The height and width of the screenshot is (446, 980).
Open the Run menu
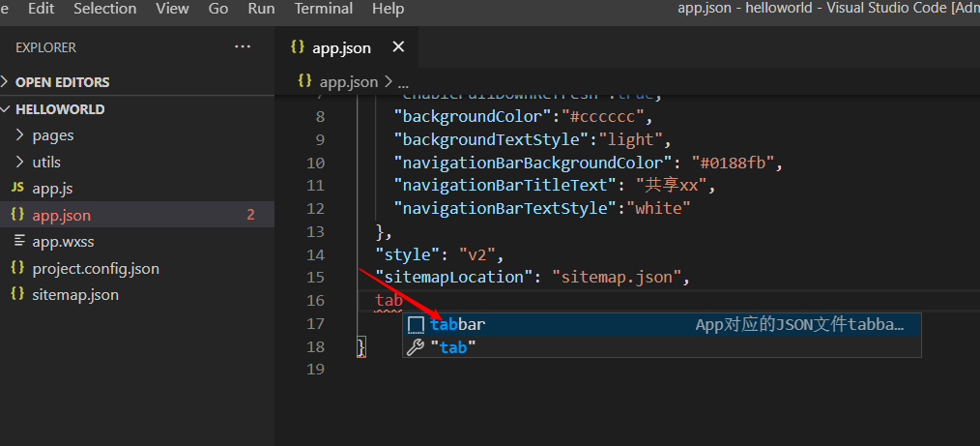[x=261, y=9]
